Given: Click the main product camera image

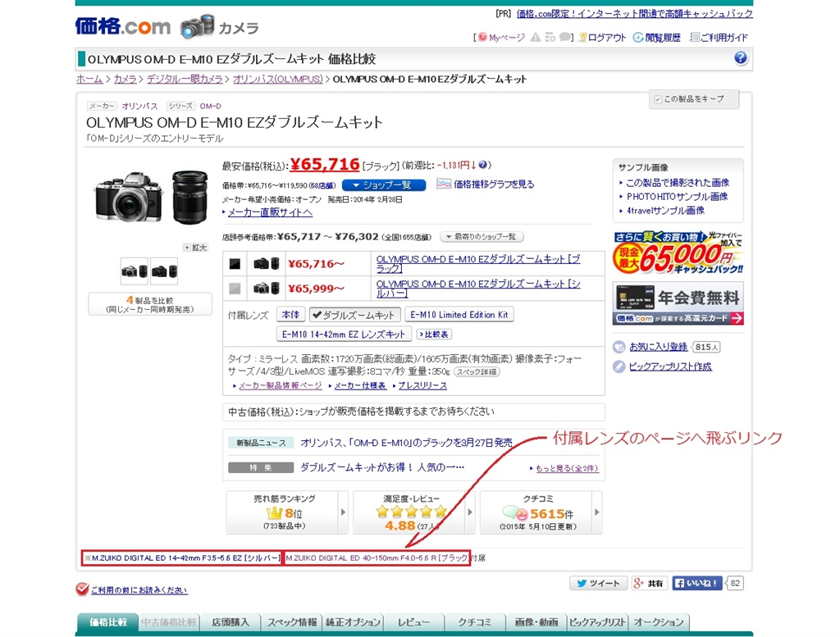Looking at the screenshot, I should (x=152, y=198).
